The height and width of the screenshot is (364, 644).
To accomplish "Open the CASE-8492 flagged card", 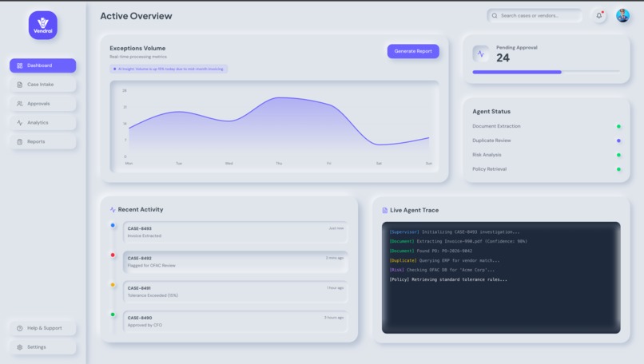I will [x=236, y=262].
